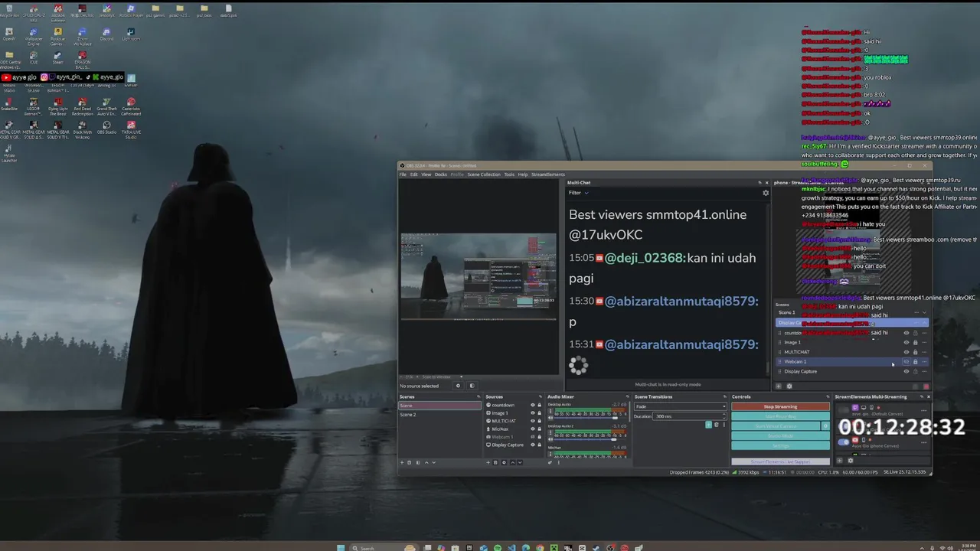Hide the Image 1 source in Sources dock
The width and height of the screenshot is (980, 551).
tap(533, 413)
